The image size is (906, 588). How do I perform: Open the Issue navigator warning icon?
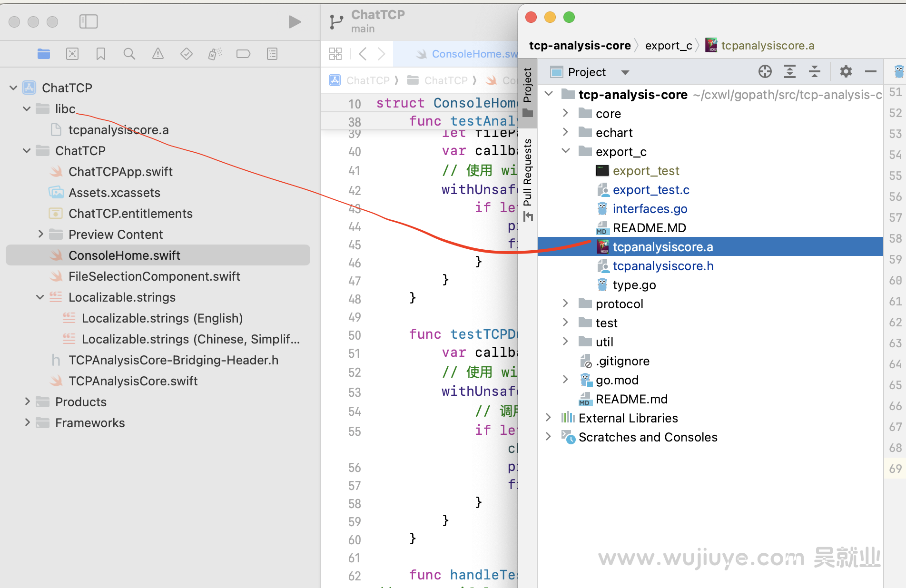tap(158, 54)
